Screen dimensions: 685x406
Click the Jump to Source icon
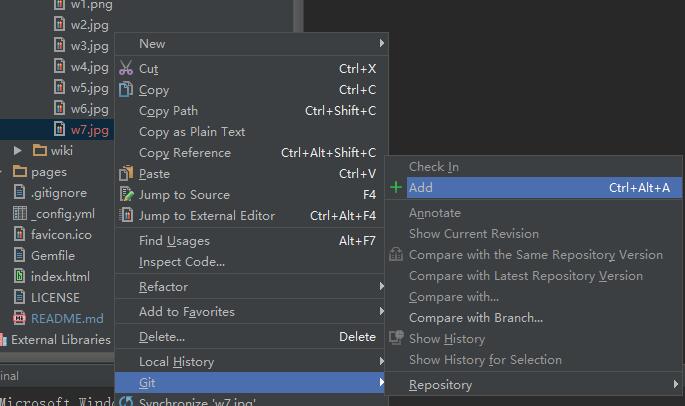pyautogui.click(x=126, y=195)
